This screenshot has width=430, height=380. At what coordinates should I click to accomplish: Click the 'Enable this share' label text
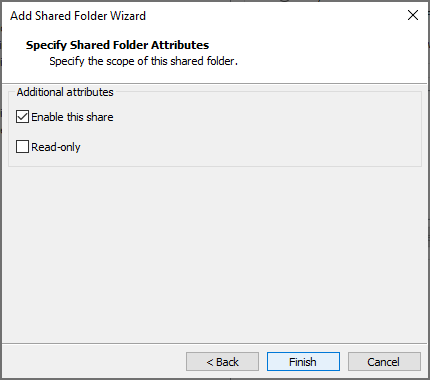pos(72,117)
